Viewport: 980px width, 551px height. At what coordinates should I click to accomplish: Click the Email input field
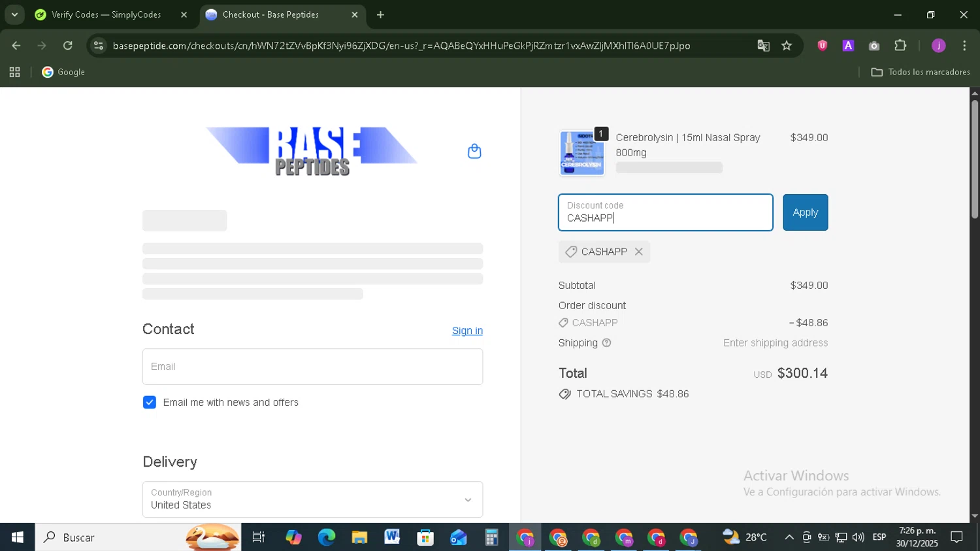312,367
